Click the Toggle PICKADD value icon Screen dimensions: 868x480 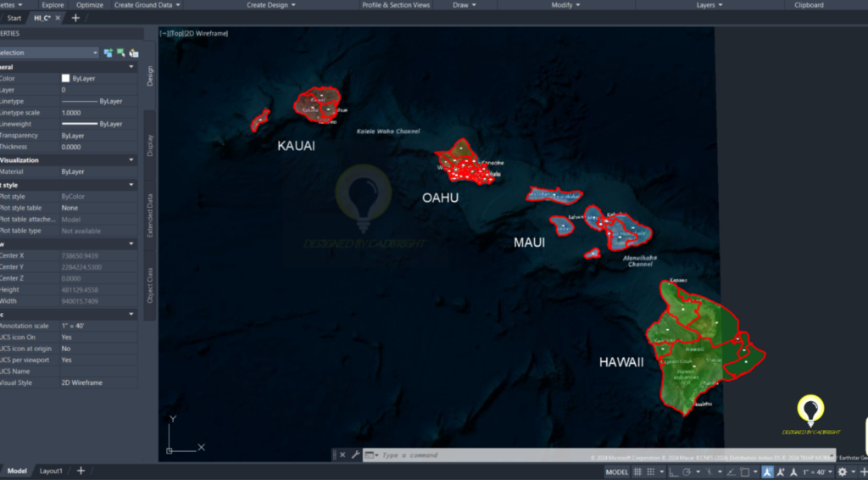(108, 53)
